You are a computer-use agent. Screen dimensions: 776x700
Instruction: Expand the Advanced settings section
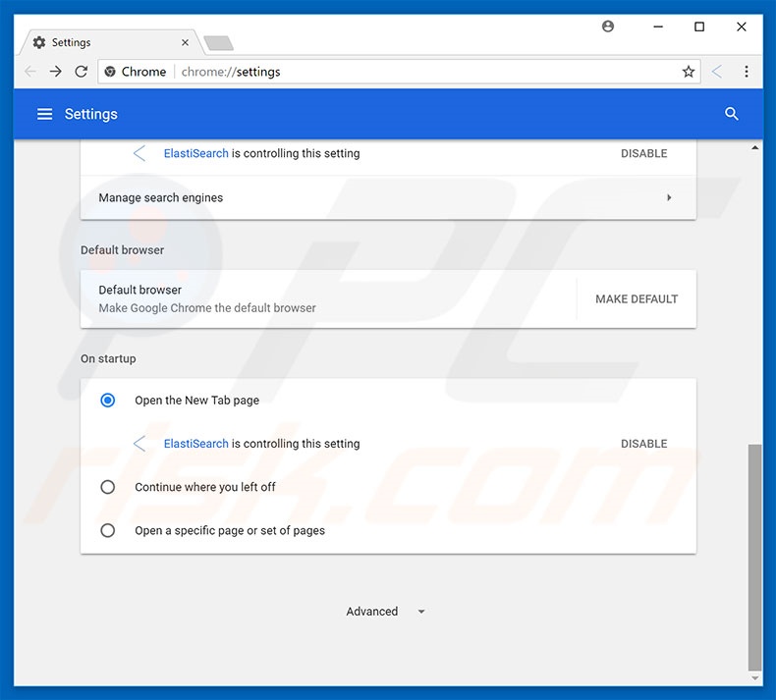tap(385, 612)
